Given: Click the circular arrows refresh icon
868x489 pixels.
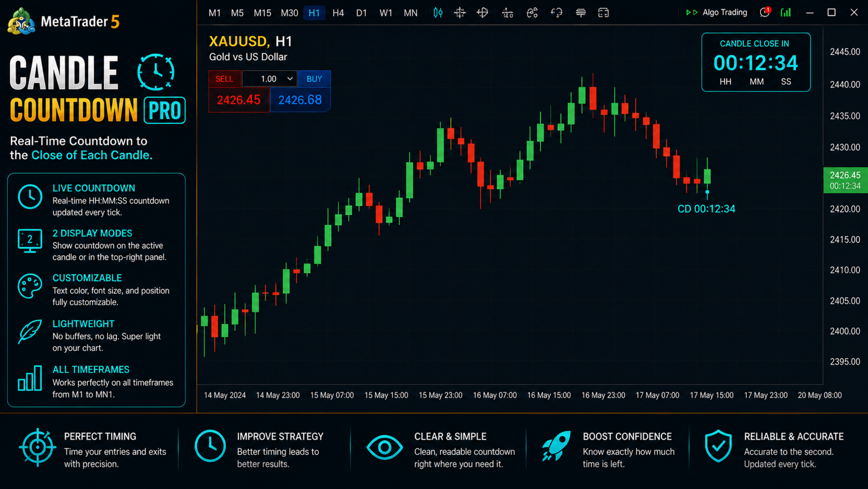Looking at the screenshot, I should pyautogui.click(x=557, y=12).
